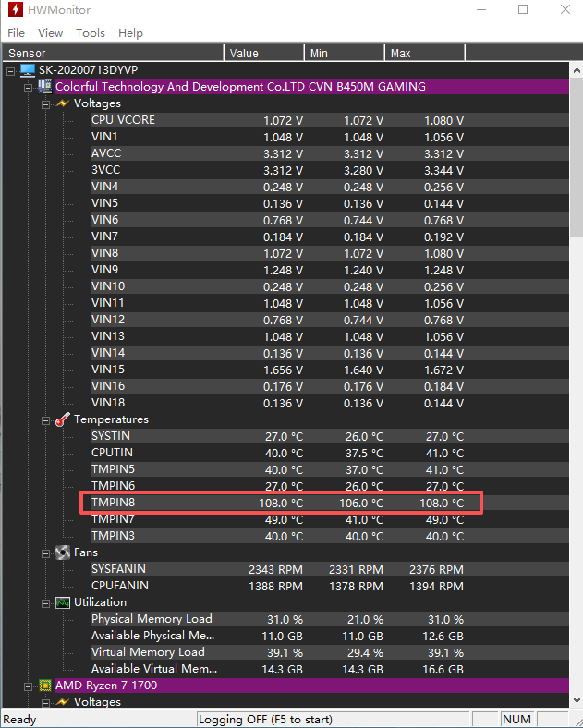The image size is (583, 728).
Task: Select the Physical Memory Load row
Action: coord(330,619)
